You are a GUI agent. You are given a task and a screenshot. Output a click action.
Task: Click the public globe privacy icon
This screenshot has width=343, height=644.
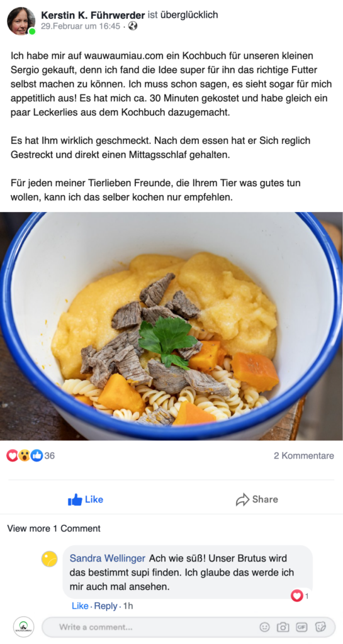point(133,26)
